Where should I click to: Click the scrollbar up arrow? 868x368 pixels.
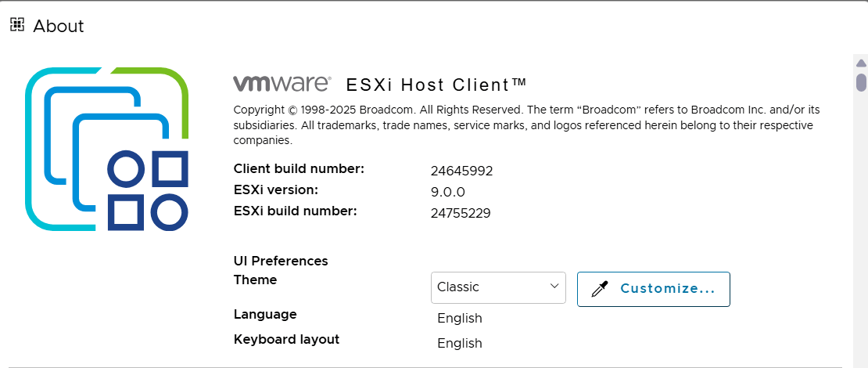tap(861, 63)
